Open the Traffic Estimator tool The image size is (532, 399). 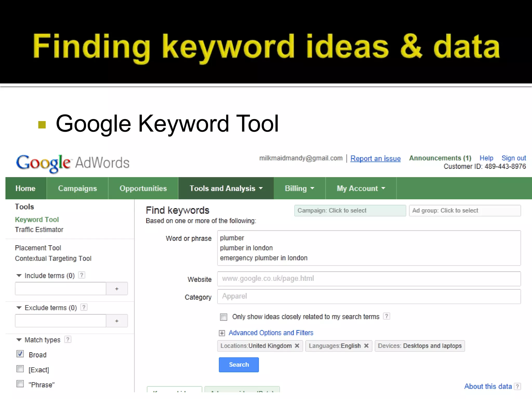coord(39,230)
